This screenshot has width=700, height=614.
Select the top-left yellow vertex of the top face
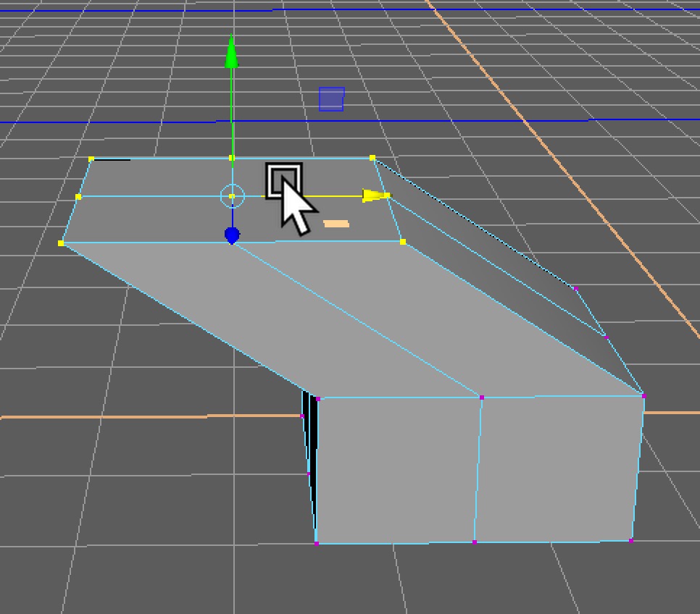[x=91, y=159]
